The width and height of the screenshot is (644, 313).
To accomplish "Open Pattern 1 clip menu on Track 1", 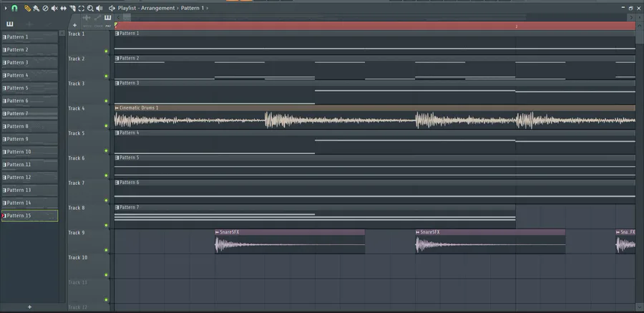I will (117, 34).
